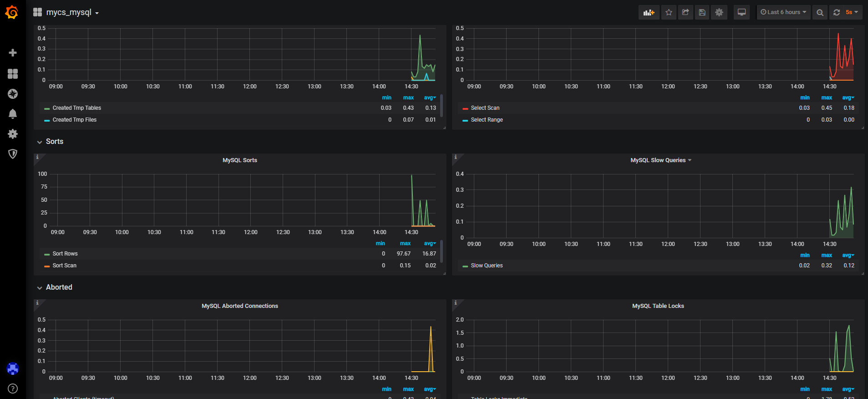The height and width of the screenshot is (399, 868).
Task: Click the Tmp Tables legend scrollbar
Action: (442, 106)
